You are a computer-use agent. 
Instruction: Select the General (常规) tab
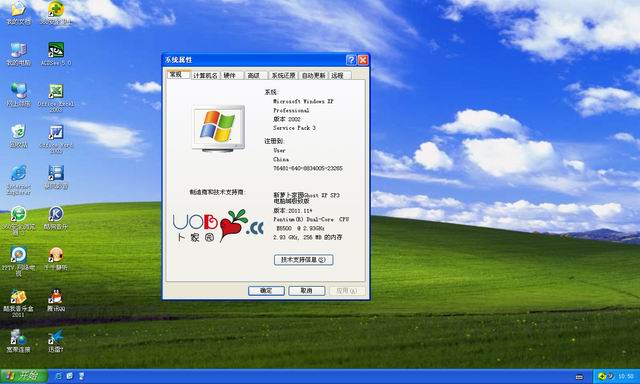178,75
